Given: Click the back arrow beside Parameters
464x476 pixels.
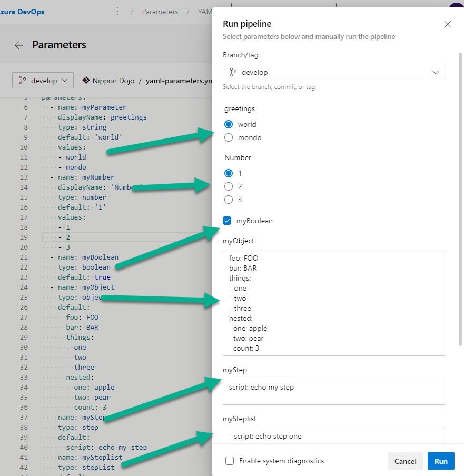Looking at the screenshot, I should click(19, 45).
